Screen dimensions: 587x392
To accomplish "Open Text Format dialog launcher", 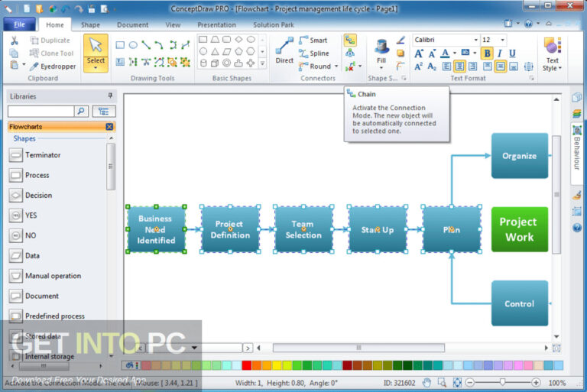I will [x=531, y=78].
